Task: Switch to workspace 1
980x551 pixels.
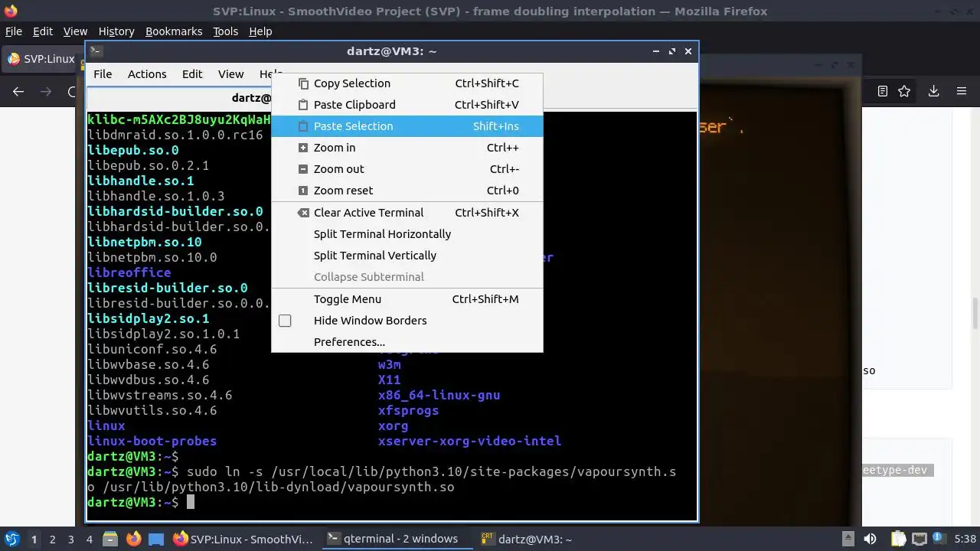Action: 34,539
